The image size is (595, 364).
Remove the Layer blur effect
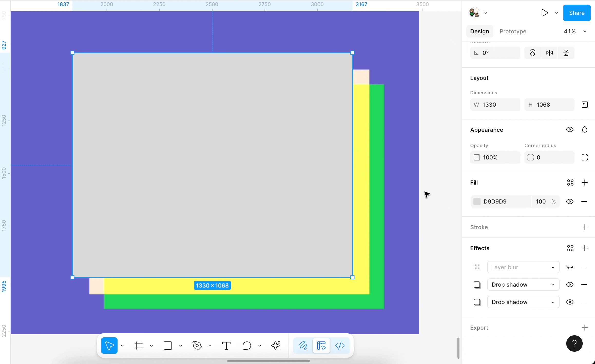(x=584, y=267)
